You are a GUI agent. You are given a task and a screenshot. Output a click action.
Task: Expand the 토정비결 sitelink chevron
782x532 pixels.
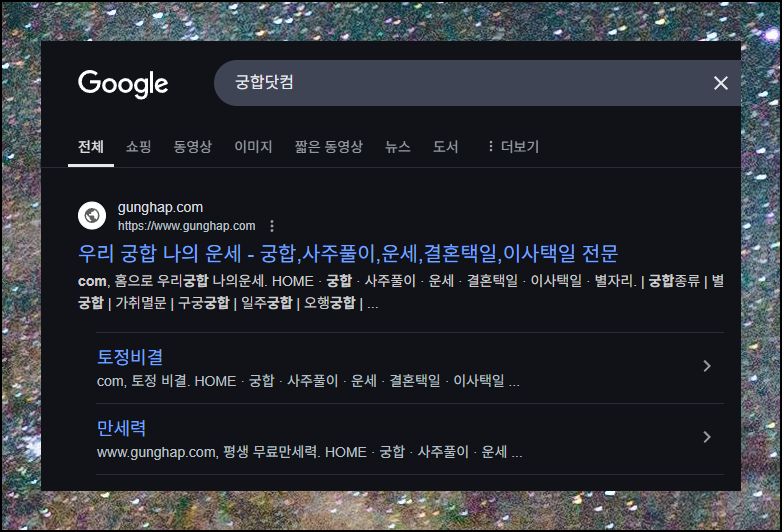coord(707,366)
